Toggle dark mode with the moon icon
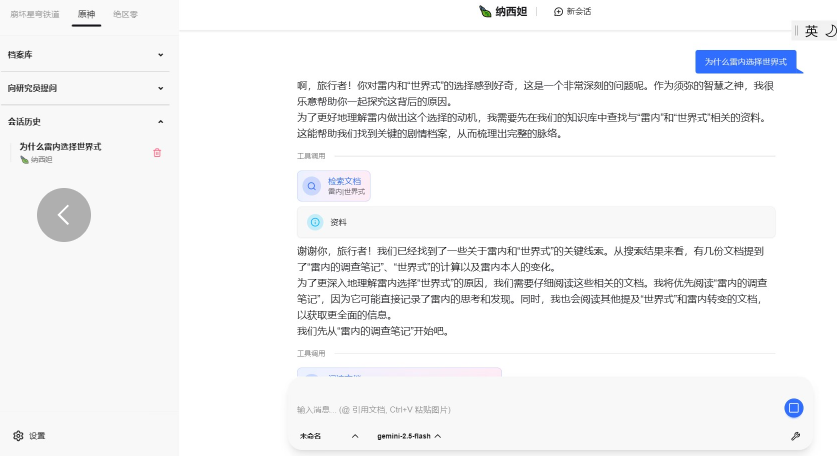This screenshot has width=837, height=456. click(x=829, y=31)
